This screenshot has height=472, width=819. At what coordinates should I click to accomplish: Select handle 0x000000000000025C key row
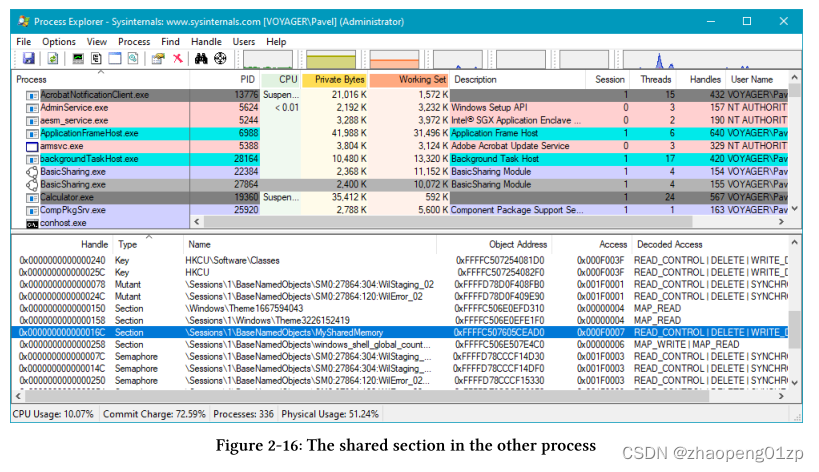pos(400,273)
